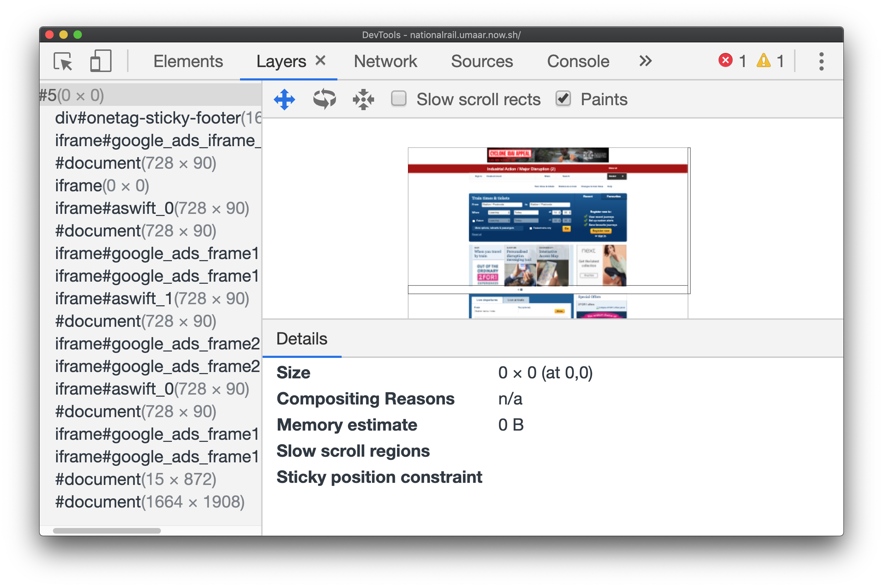The image size is (883, 588).
Task: Toggle the Paints checkbox on
Action: (563, 99)
